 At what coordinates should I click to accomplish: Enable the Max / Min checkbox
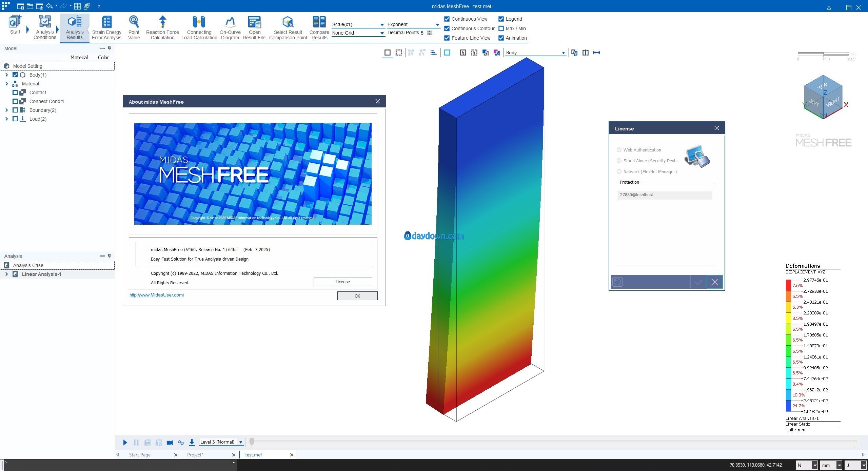pos(501,28)
